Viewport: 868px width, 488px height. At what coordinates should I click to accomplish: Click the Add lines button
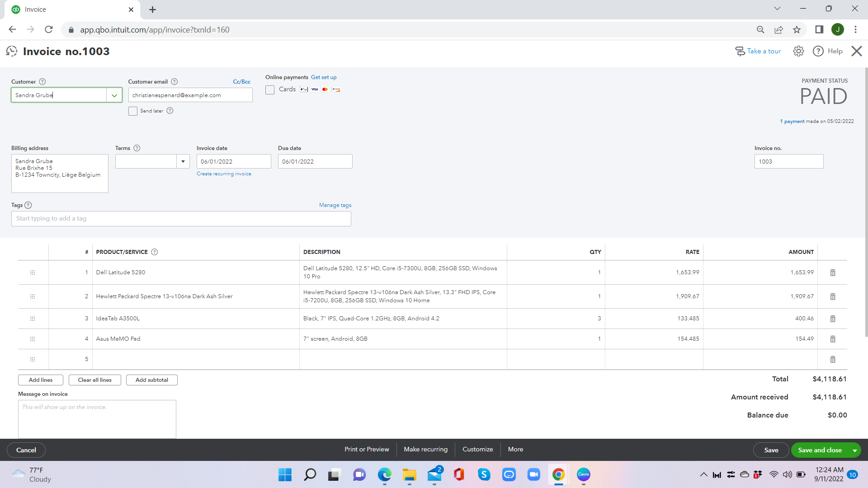click(41, 380)
